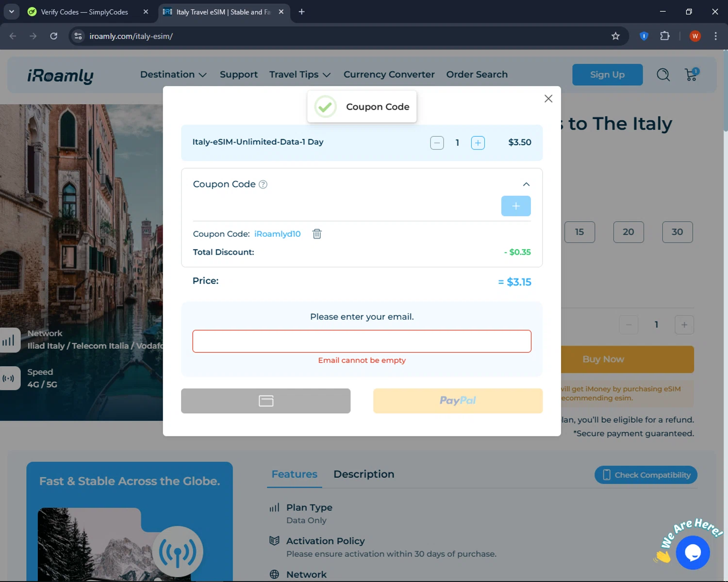This screenshot has width=728, height=582.
Task: Expand the Travel Tips dropdown
Action: tap(300, 74)
